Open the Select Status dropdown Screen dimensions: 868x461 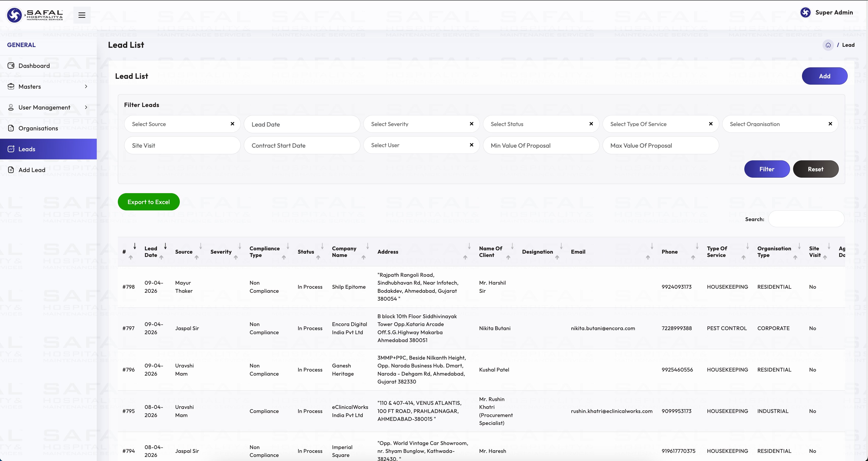click(x=536, y=124)
